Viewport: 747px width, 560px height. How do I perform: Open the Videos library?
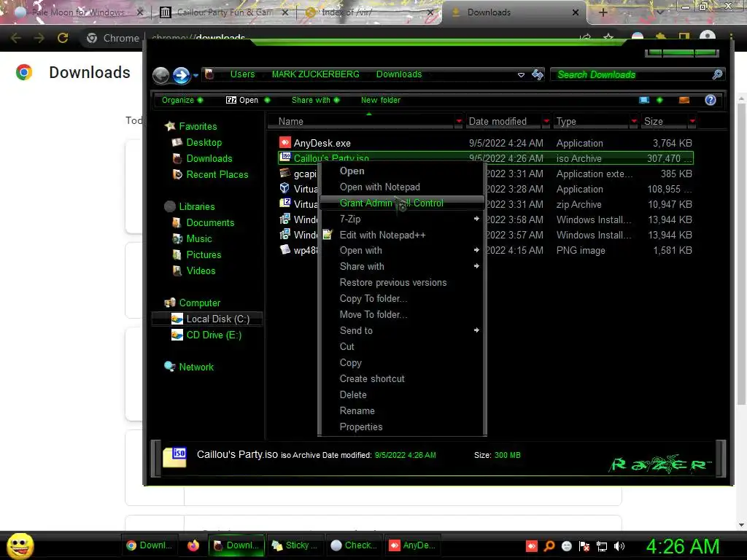[201, 271]
